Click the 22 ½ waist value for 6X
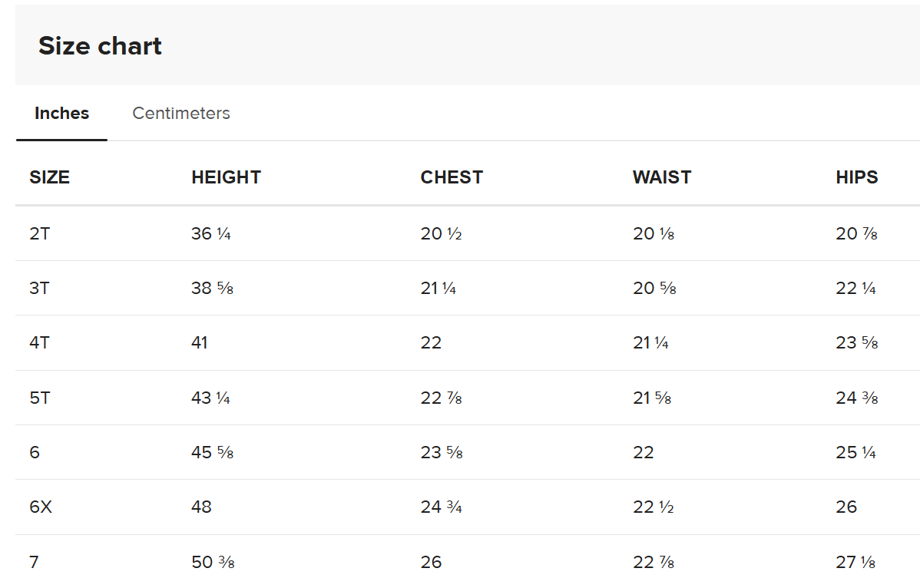Image resolution: width=920 pixels, height=588 pixels. (x=653, y=507)
